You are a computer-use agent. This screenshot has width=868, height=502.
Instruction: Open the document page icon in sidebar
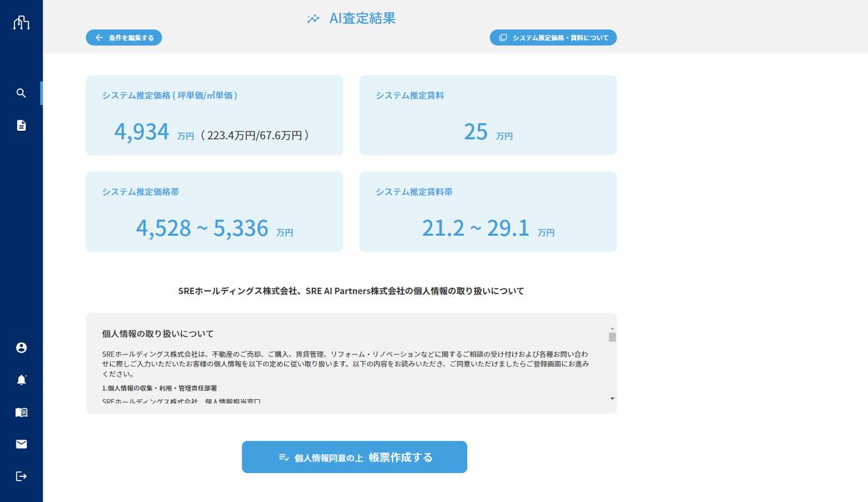click(x=21, y=125)
